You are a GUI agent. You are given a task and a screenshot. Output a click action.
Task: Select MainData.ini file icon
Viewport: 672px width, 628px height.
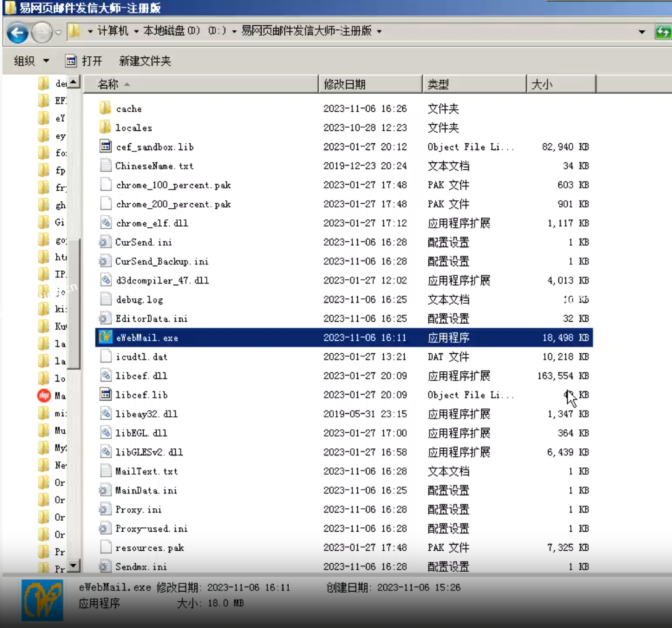(x=104, y=490)
